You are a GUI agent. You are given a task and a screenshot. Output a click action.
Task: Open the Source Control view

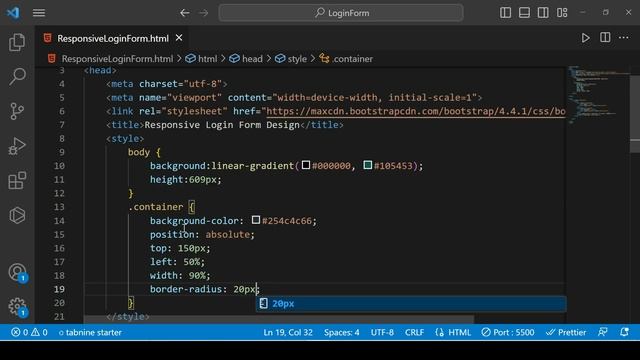[x=17, y=111]
